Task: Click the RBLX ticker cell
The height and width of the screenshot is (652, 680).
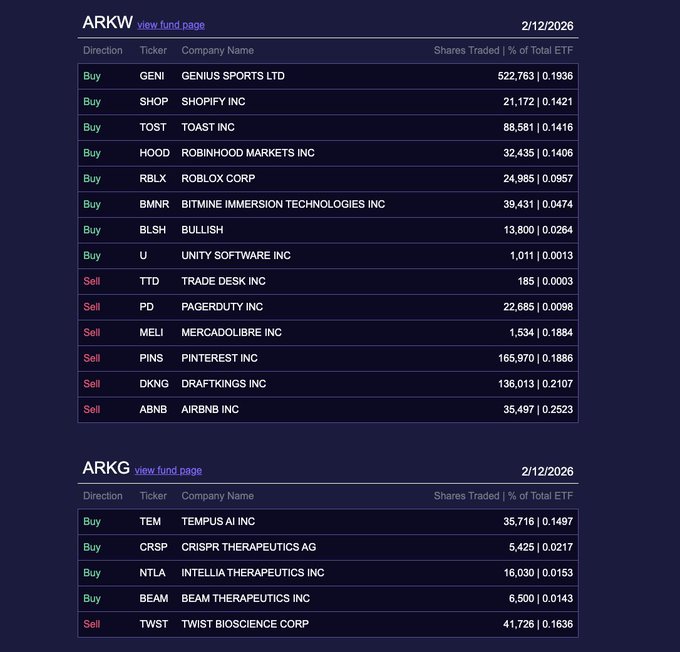Action: pos(152,179)
